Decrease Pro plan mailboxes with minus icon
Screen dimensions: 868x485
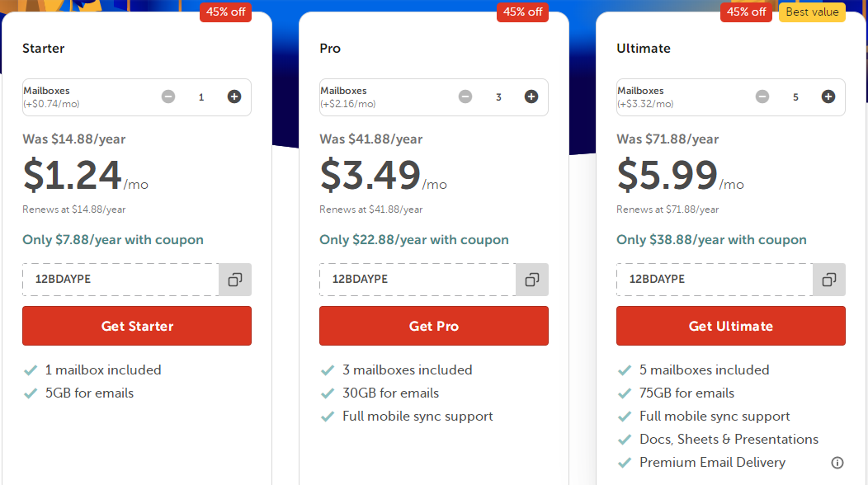click(465, 97)
